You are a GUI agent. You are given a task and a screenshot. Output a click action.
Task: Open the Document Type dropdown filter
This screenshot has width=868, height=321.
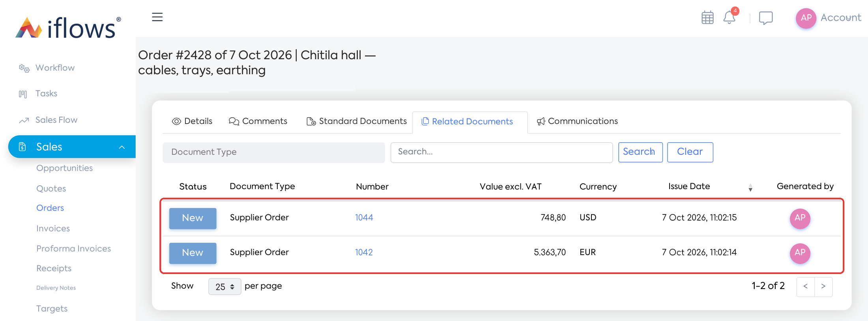(274, 152)
